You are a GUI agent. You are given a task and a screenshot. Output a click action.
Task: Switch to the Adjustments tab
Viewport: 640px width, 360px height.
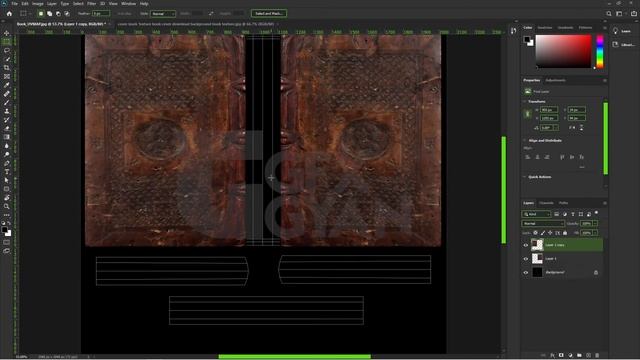pos(556,80)
